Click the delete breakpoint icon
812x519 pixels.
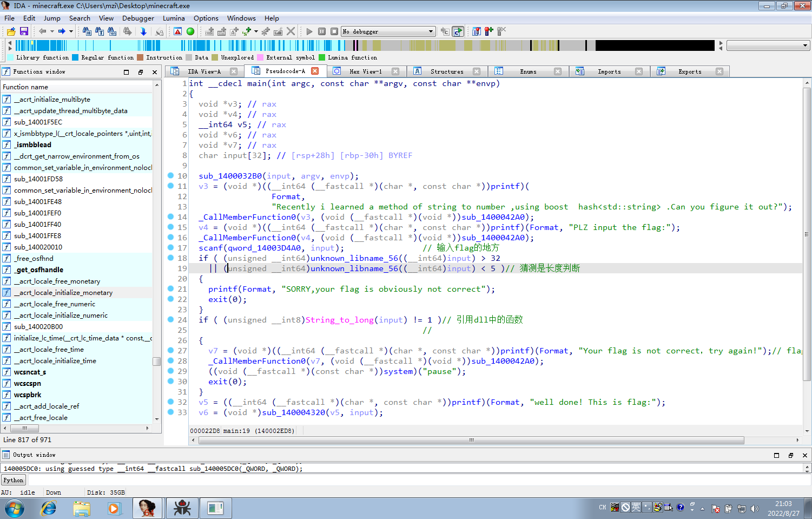(501, 31)
